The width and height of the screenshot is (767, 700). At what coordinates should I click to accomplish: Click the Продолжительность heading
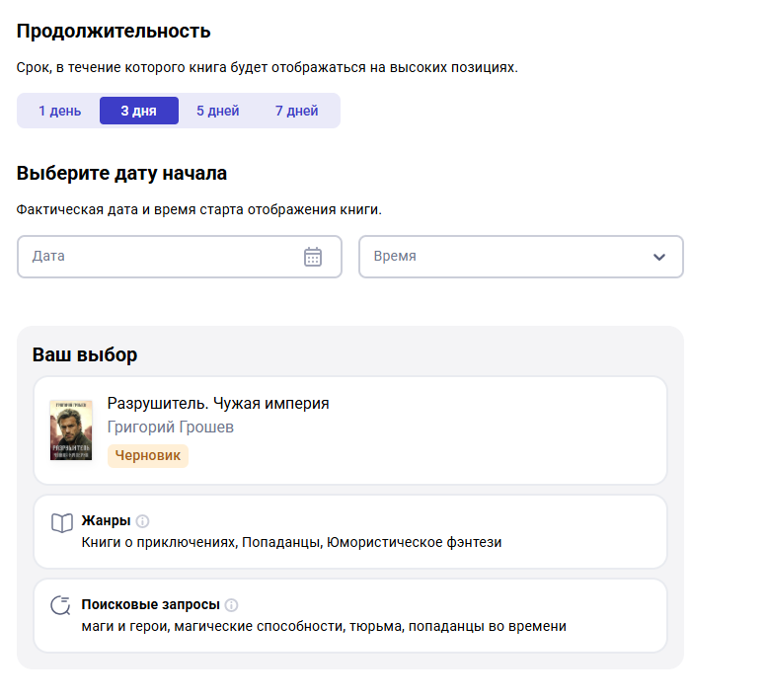[x=114, y=32]
